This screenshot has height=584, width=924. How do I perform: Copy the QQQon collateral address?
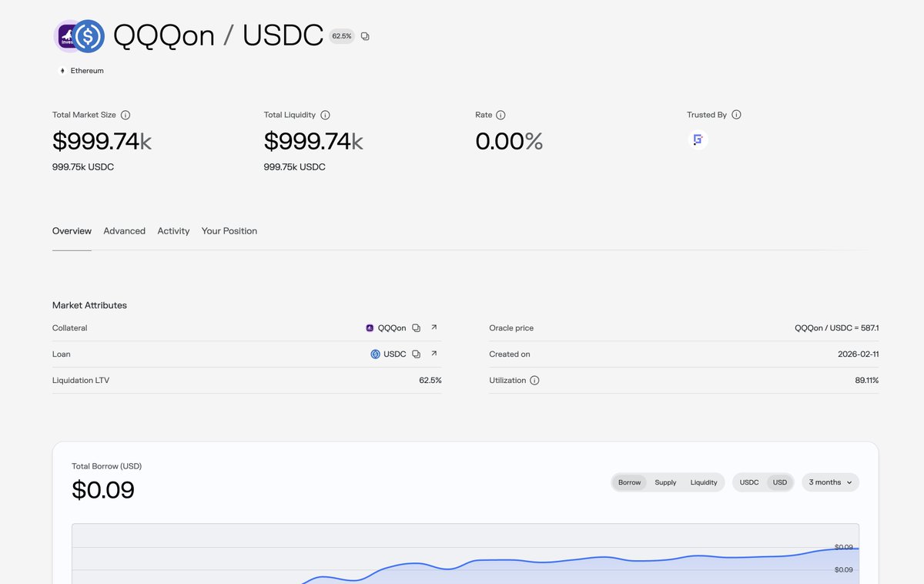pos(416,328)
